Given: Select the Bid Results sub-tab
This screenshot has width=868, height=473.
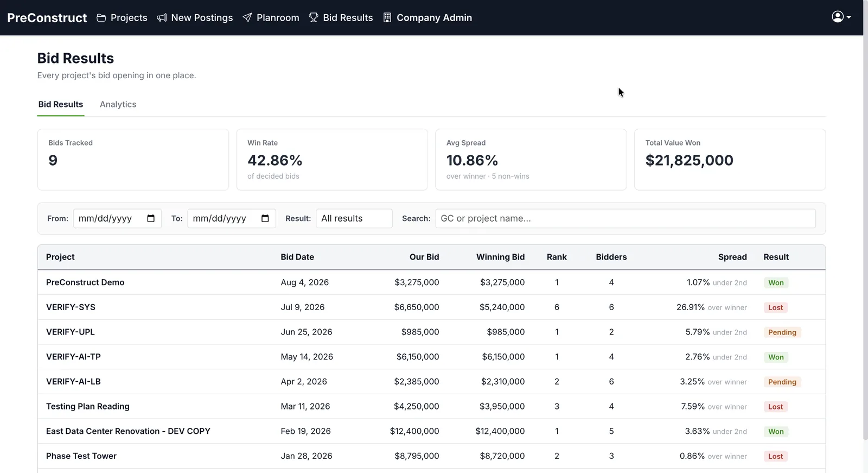Looking at the screenshot, I should coord(61,104).
